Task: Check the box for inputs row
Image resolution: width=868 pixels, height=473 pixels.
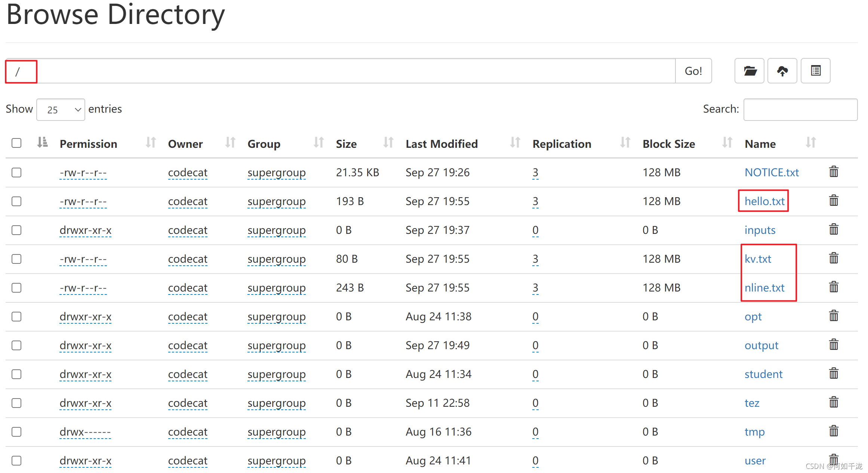Action: pyautogui.click(x=16, y=230)
